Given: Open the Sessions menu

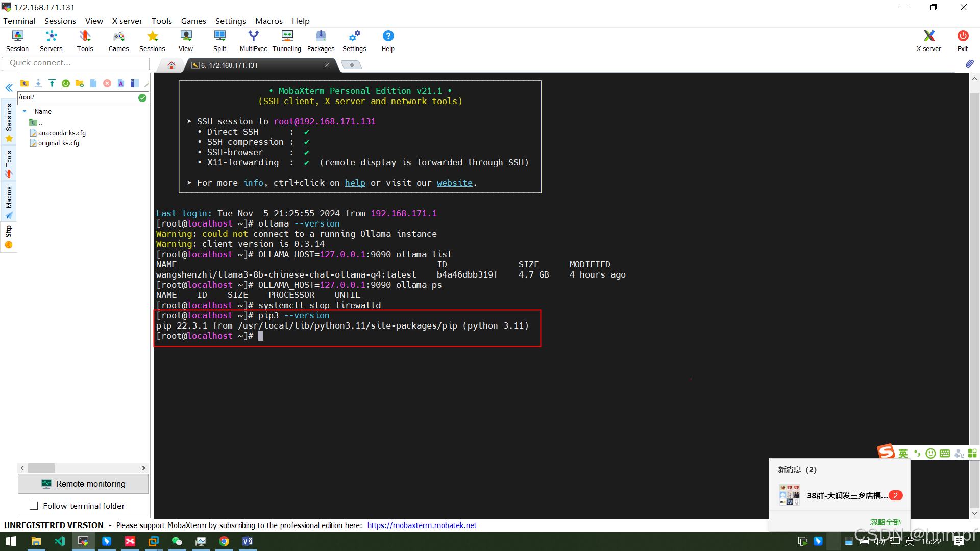Looking at the screenshot, I should 60,21.
